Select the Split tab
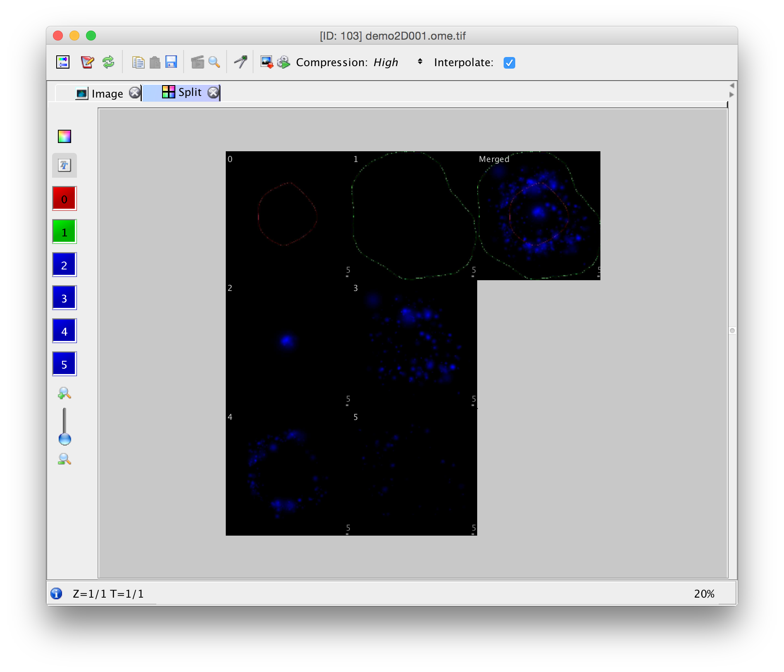784x672 pixels. (189, 93)
